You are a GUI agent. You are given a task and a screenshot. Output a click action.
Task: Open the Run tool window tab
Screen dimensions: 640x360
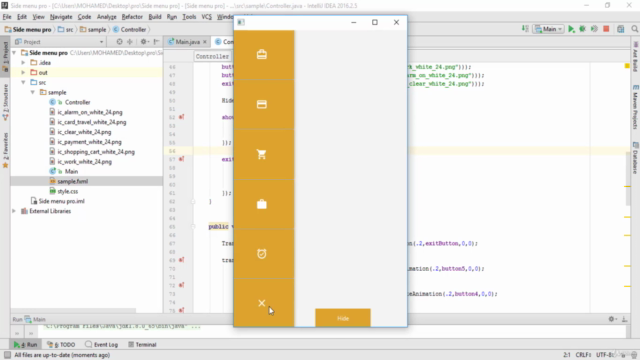25,344
